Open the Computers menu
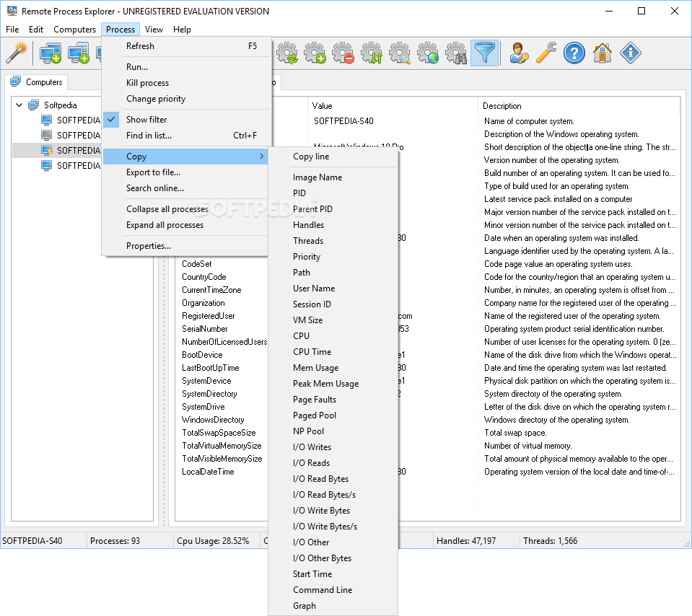692x616 pixels. click(x=74, y=29)
